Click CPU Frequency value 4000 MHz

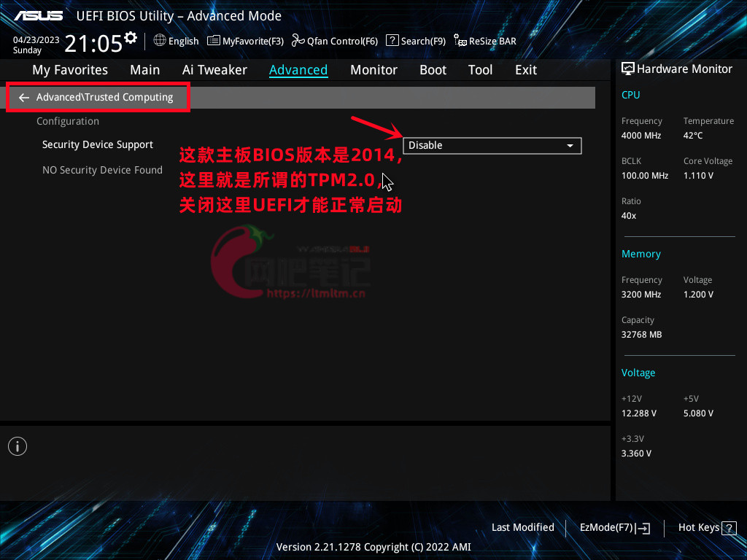[640, 136]
